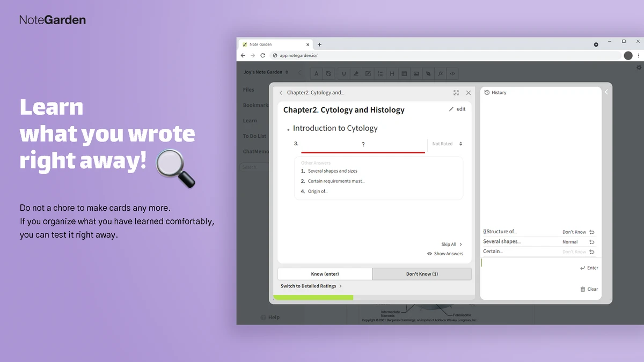Insert a code block with </> icon
This screenshot has height=362, width=644.
(452, 74)
